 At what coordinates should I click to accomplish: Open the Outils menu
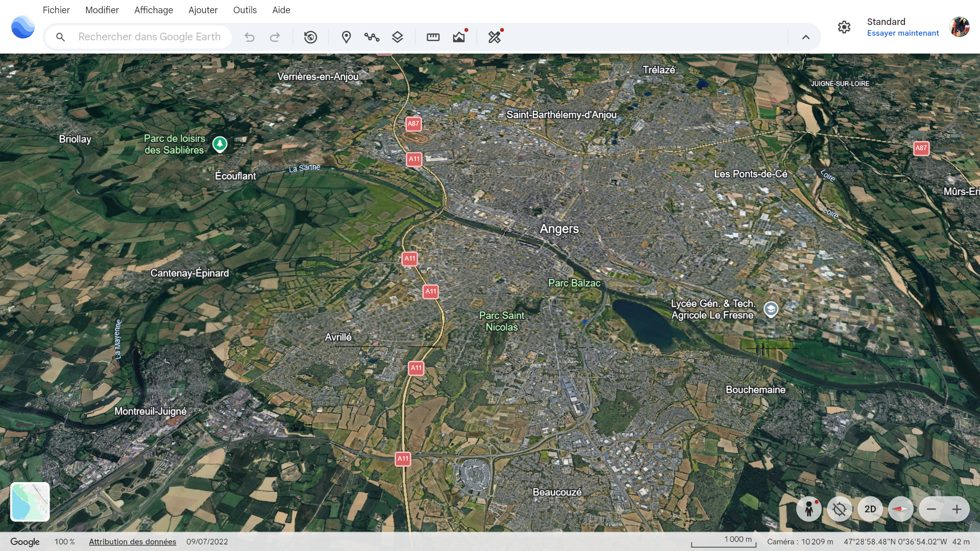coord(244,10)
